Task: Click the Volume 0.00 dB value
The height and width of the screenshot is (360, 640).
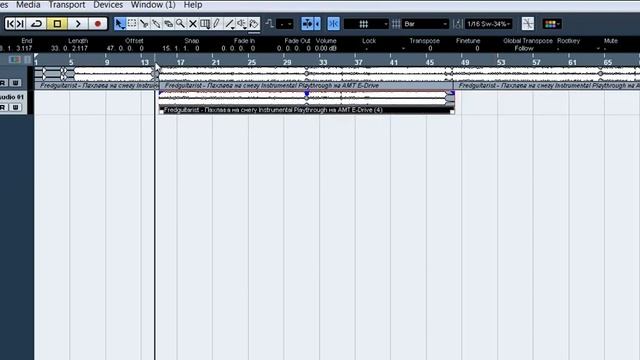Action: pyautogui.click(x=326, y=48)
